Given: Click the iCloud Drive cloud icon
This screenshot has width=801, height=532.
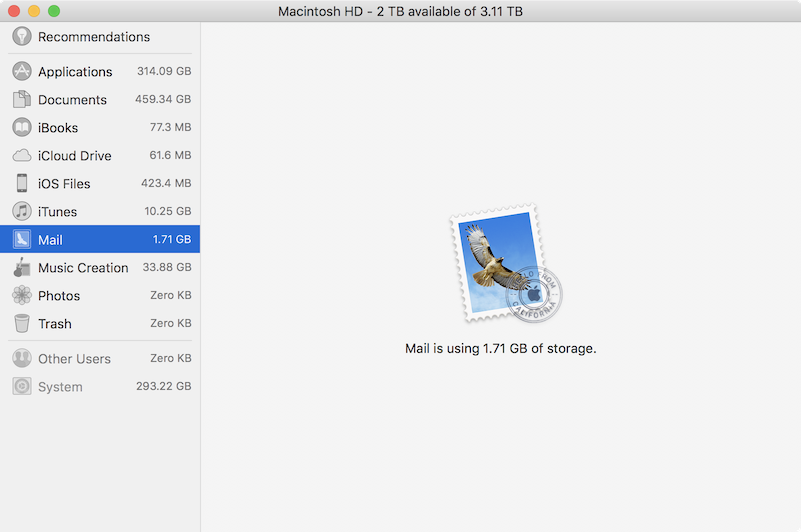Looking at the screenshot, I should click(x=22, y=155).
